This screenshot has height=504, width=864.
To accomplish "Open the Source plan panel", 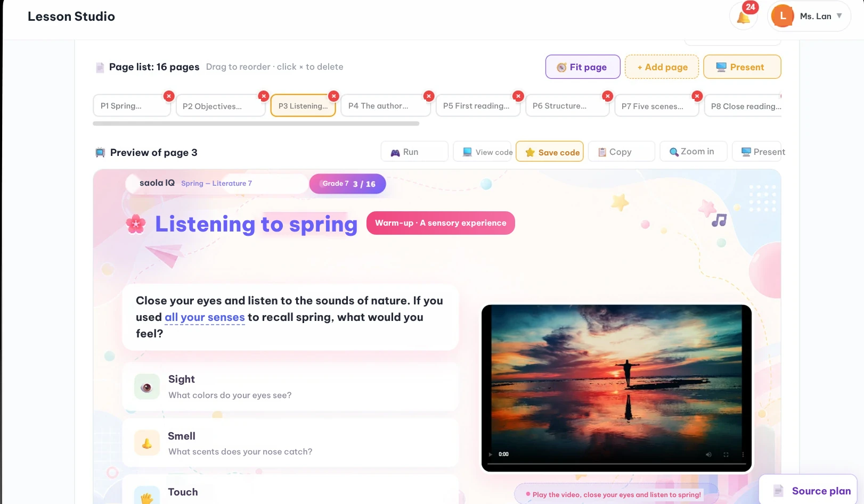I will tap(808, 491).
